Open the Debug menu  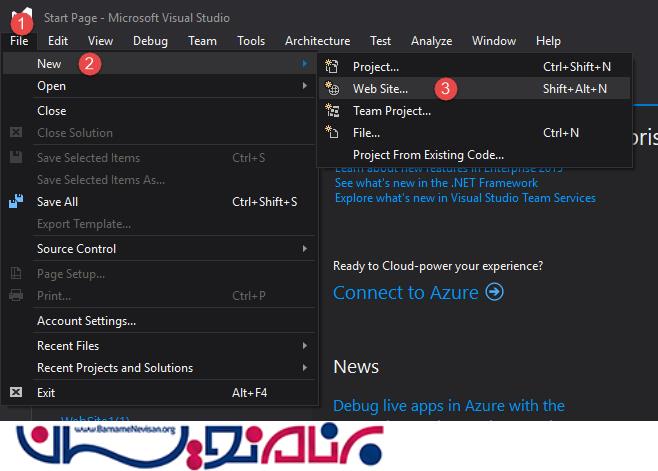[150, 41]
